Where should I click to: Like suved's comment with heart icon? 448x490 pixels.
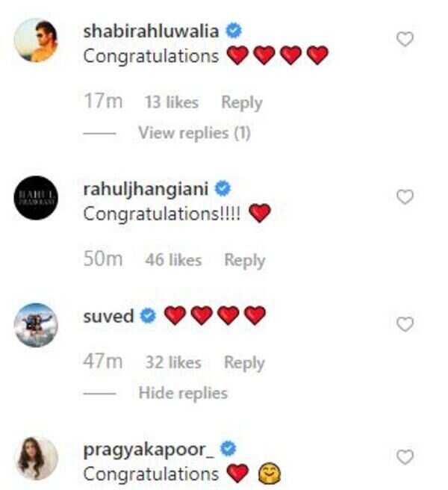tap(405, 324)
